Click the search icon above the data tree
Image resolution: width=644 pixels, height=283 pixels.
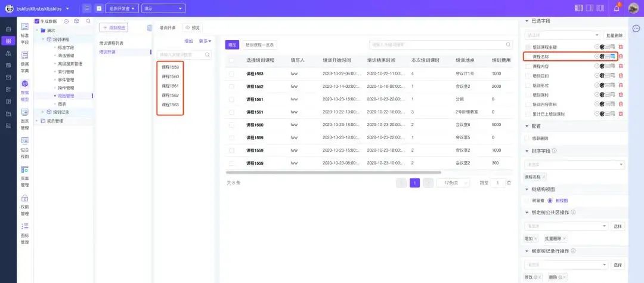(x=88, y=21)
